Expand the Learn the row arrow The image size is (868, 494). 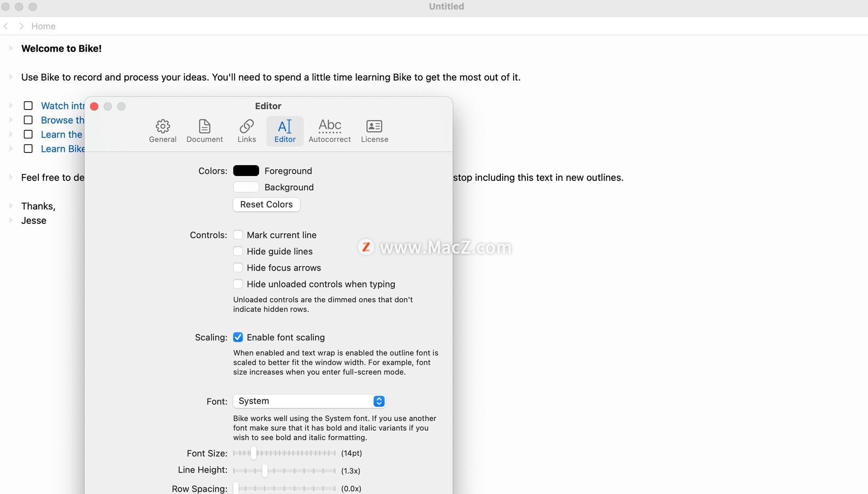pos(11,134)
